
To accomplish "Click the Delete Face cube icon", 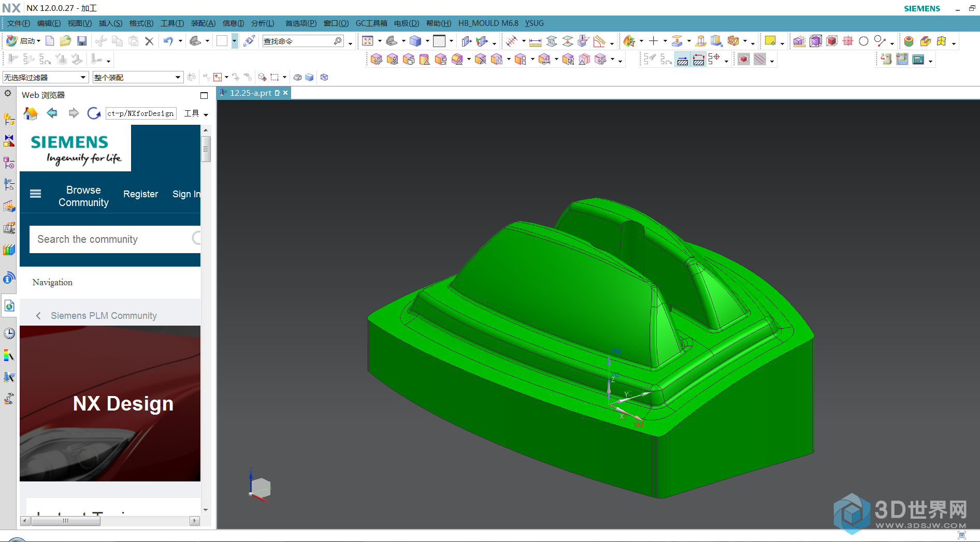I will click(x=481, y=60).
